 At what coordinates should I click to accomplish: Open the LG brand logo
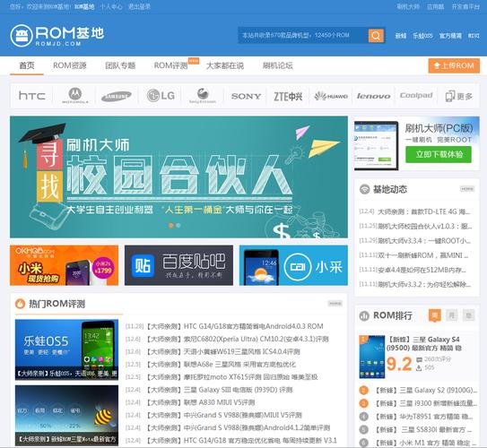161,96
